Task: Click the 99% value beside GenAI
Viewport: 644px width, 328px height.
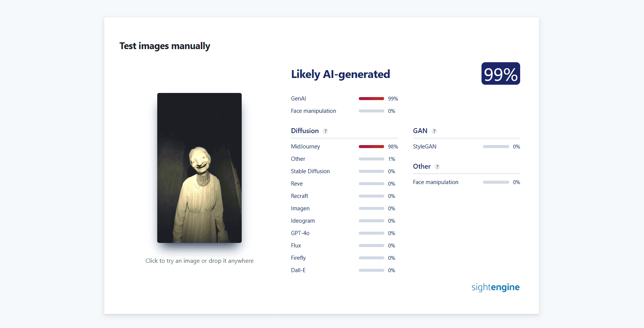Action: [x=393, y=99]
